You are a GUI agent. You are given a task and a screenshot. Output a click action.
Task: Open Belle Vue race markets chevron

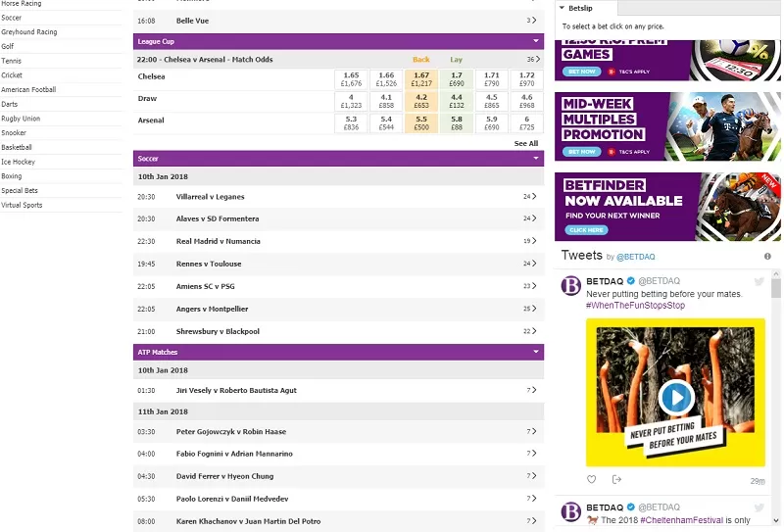(x=534, y=20)
